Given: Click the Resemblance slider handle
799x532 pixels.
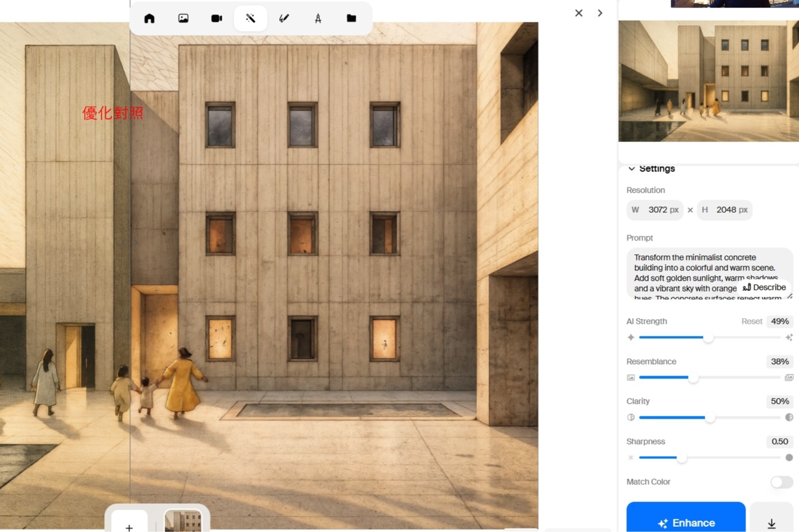Looking at the screenshot, I should pyautogui.click(x=694, y=378).
